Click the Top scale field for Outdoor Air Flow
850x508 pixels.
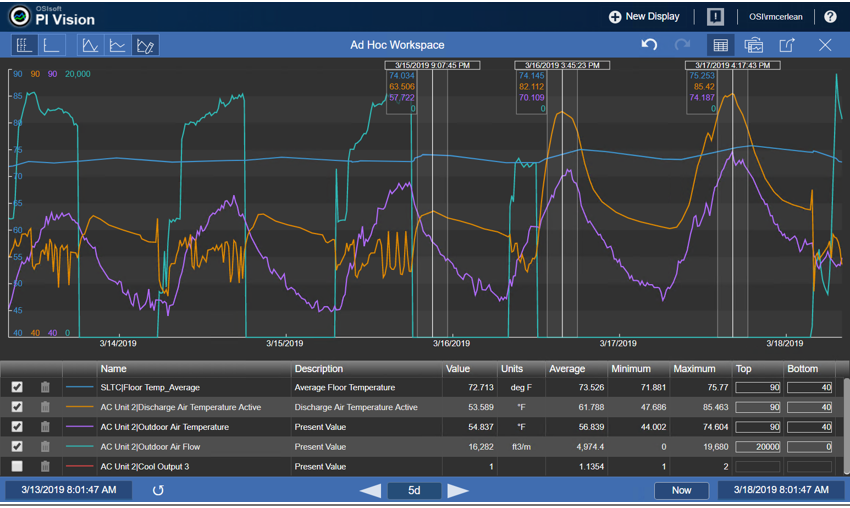[x=758, y=447]
